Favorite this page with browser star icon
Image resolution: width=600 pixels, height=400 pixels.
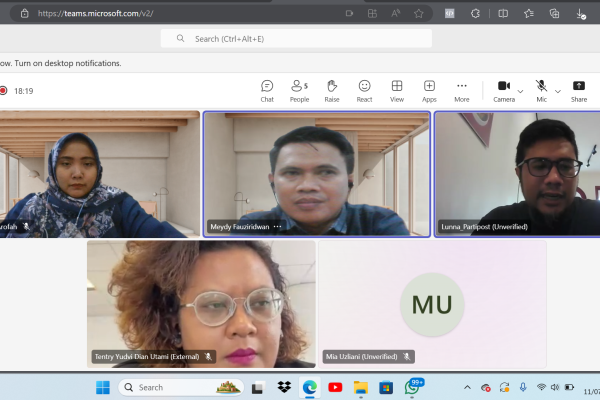point(419,14)
